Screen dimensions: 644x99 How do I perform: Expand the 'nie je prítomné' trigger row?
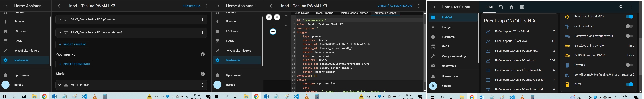point(59,33)
